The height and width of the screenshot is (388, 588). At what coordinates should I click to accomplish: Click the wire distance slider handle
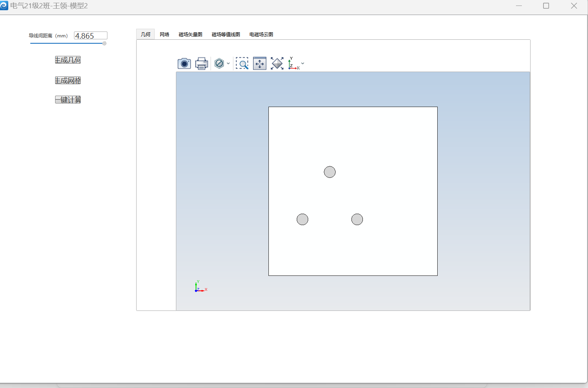(104, 43)
